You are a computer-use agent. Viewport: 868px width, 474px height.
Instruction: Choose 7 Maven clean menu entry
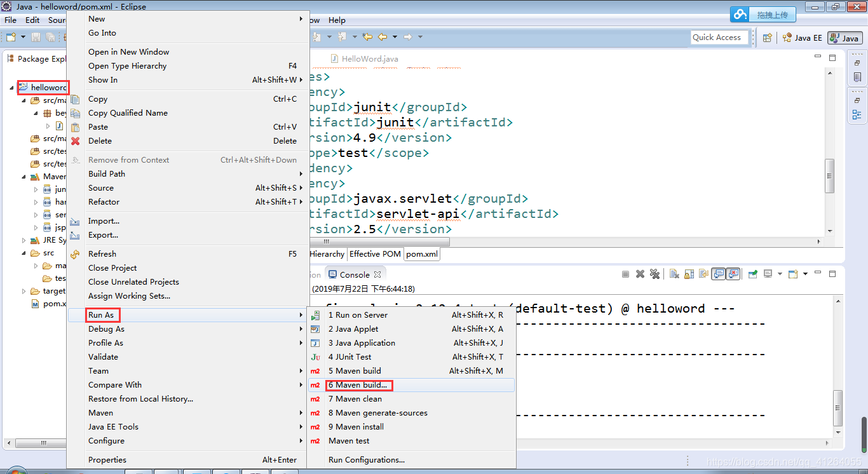[411, 399]
